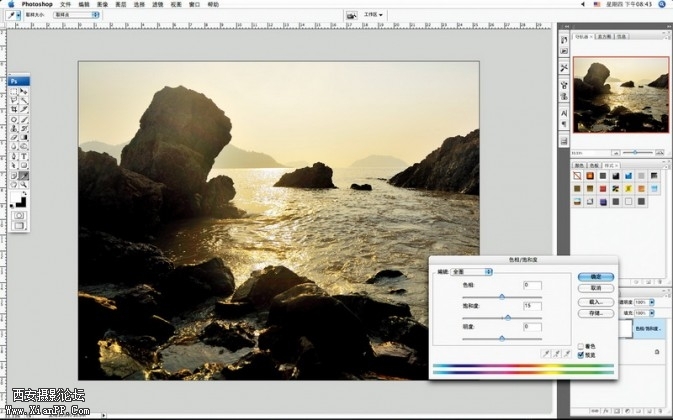Uncheck the 预览 (Preview) checkbox
This screenshot has width=673, height=420.
(x=581, y=354)
